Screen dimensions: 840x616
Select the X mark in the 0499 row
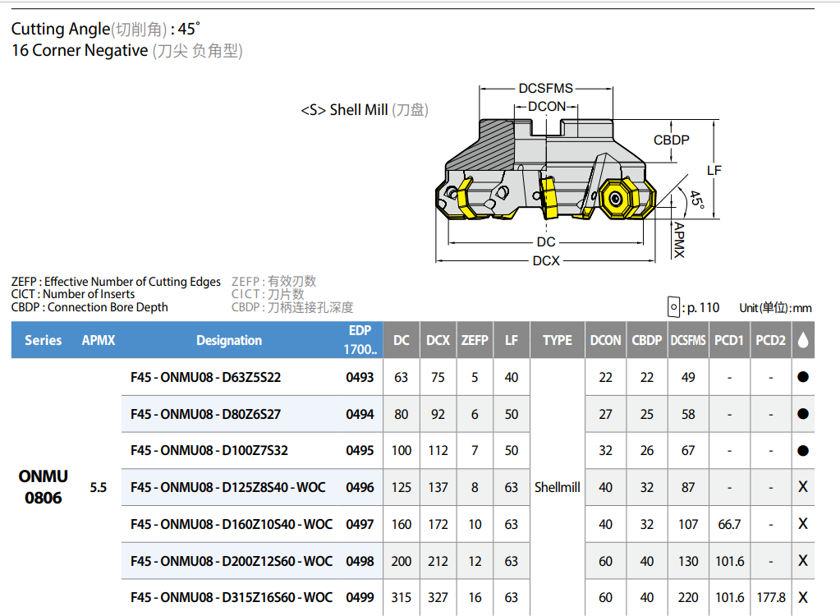coord(803,597)
